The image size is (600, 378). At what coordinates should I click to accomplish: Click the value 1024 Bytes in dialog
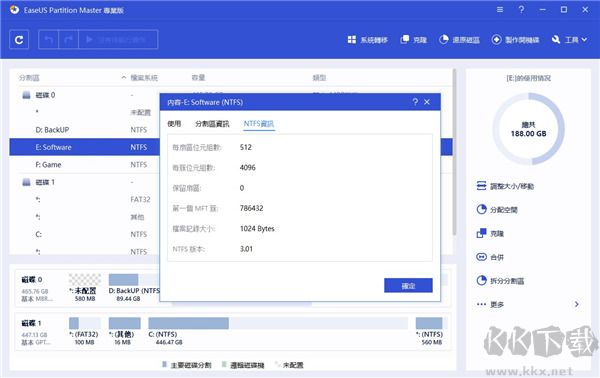(257, 228)
